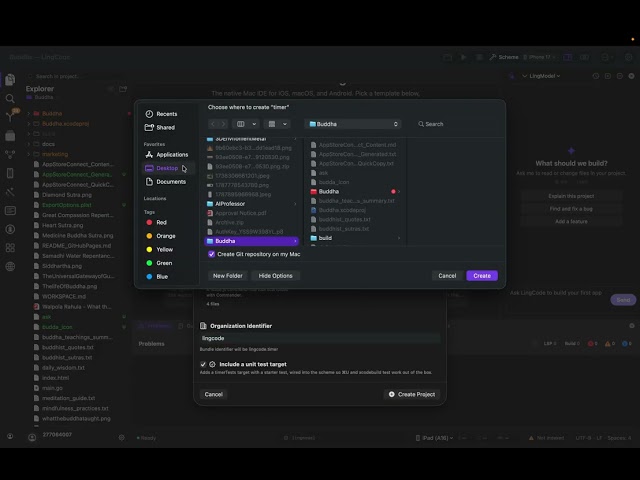Click New Folder button
The height and width of the screenshot is (480, 640).
(x=228, y=276)
